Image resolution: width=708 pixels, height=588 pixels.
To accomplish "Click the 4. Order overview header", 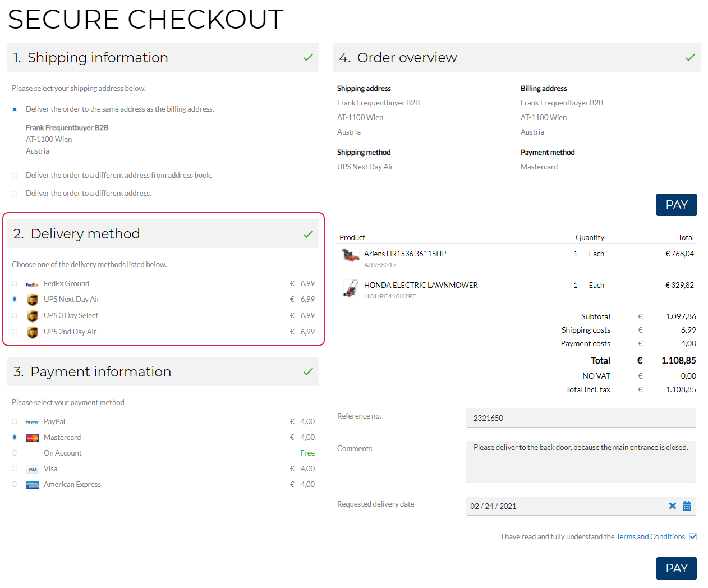I will 517,58.
